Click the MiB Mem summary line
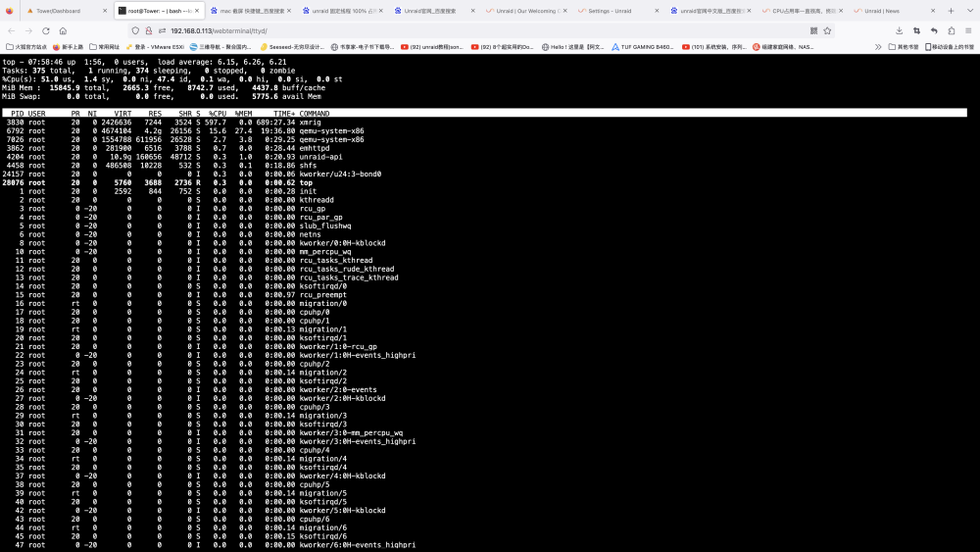 (164, 88)
